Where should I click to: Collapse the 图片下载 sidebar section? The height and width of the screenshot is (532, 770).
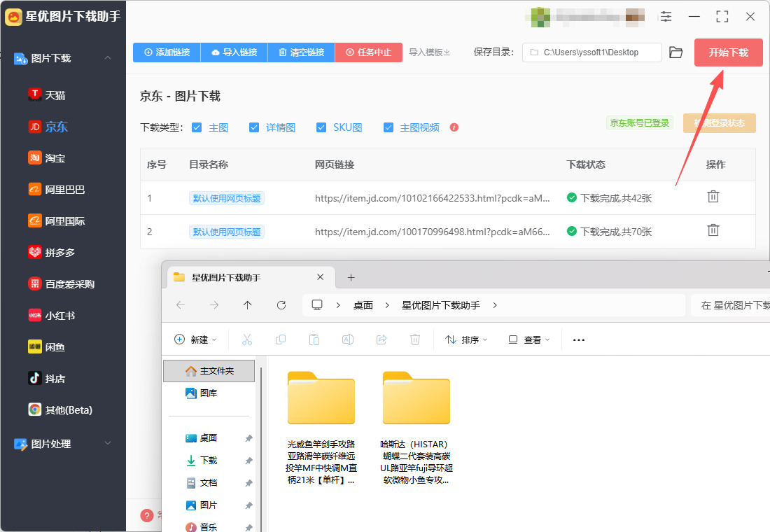click(108, 58)
